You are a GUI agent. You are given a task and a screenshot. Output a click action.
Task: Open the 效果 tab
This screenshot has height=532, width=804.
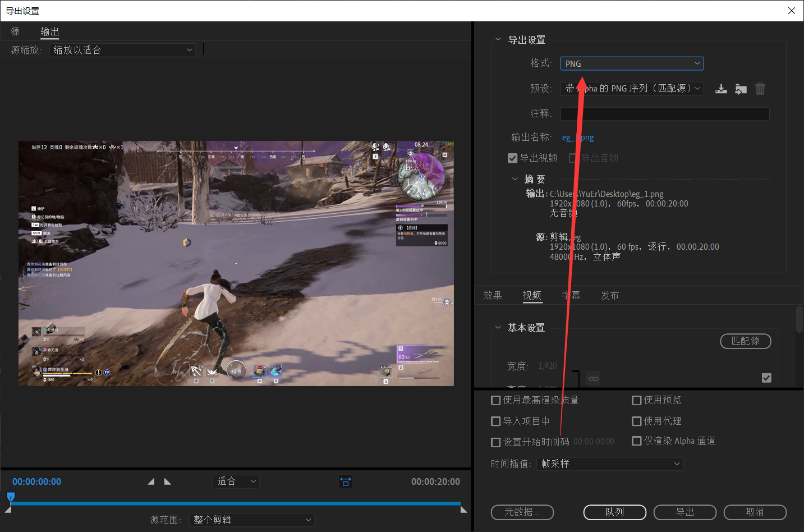493,295
